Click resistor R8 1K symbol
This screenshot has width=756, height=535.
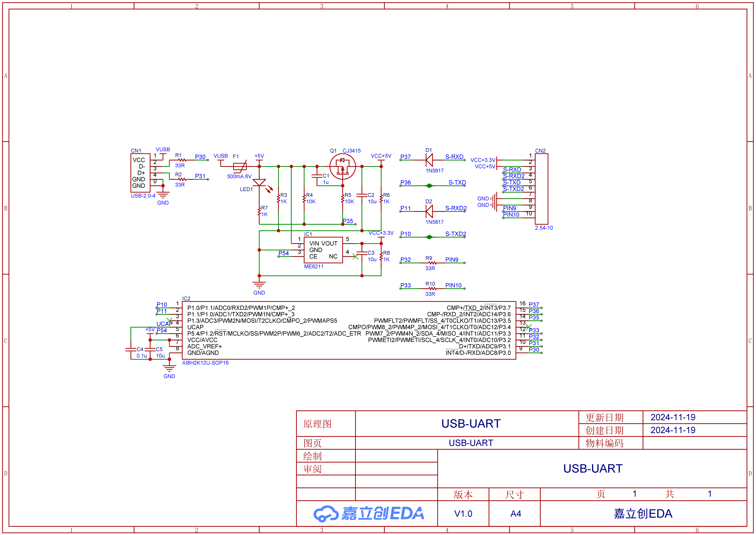pos(381,256)
